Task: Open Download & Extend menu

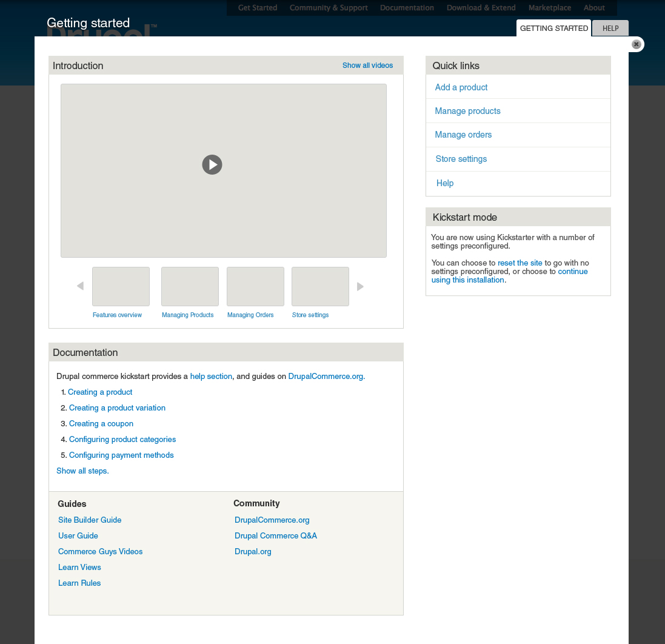Action: click(481, 8)
